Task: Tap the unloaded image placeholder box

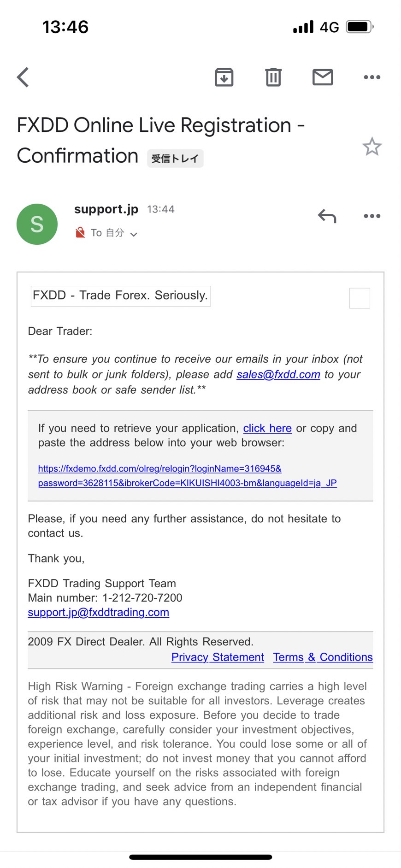Action: click(360, 298)
